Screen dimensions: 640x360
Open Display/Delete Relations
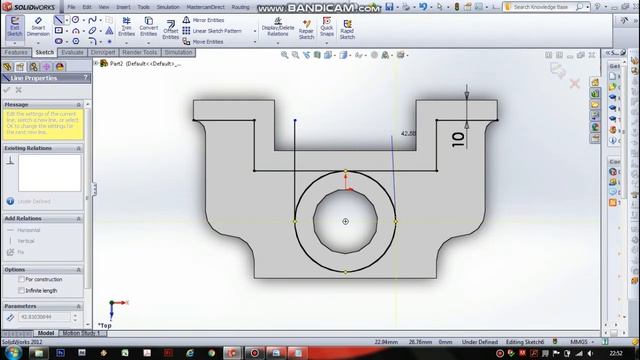coord(278,27)
